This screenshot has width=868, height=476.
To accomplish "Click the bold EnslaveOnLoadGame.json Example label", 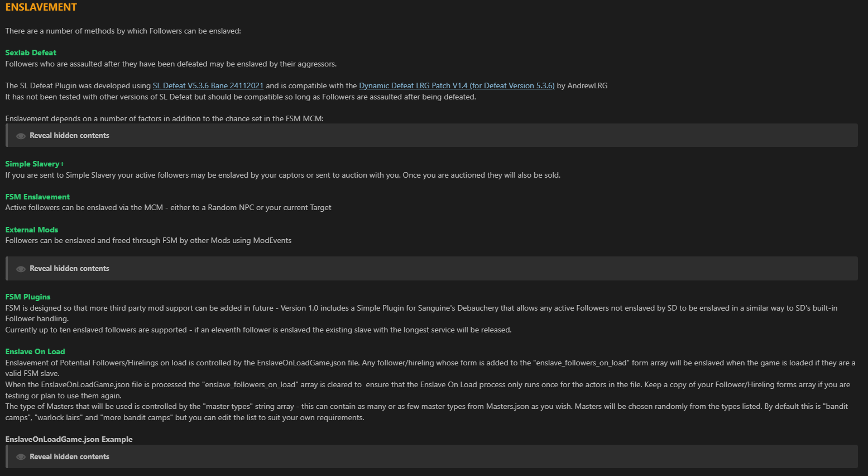I will pyautogui.click(x=69, y=439).
